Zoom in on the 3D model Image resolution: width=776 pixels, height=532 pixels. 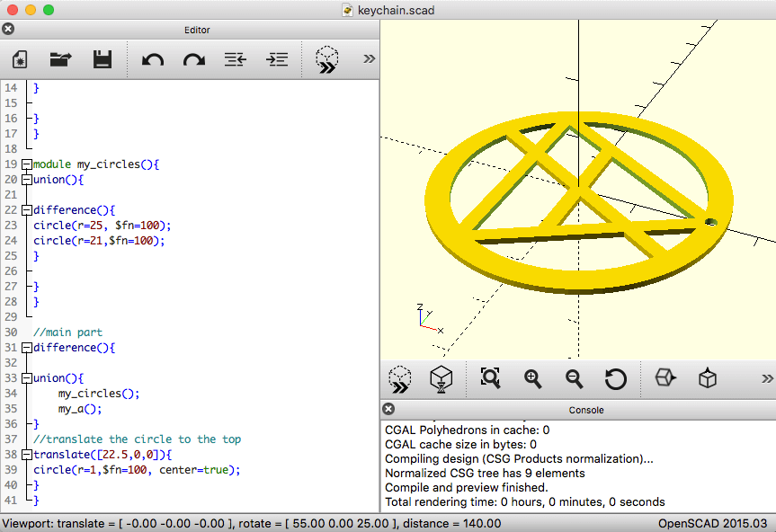click(533, 379)
